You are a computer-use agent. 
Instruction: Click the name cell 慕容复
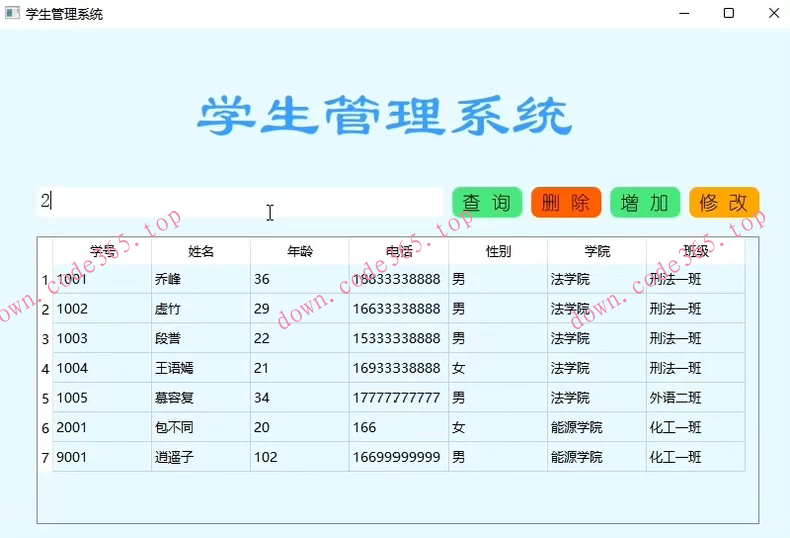click(201, 398)
